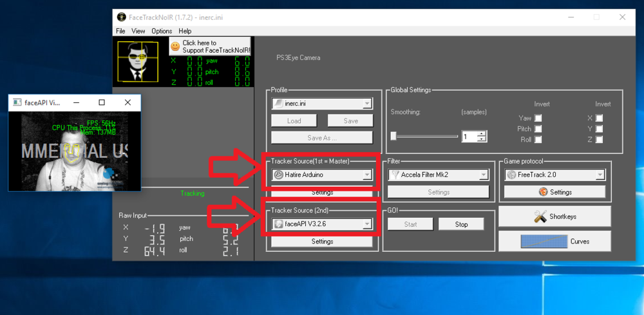
Task: Click the Hatire Arduino tracker icon
Action: [x=278, y=175]
